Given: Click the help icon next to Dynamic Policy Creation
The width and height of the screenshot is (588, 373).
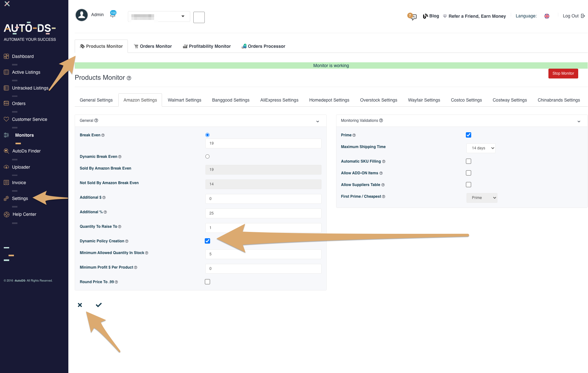Looking at the screenshot, I should pyautogui.click(x=127, y=241).
